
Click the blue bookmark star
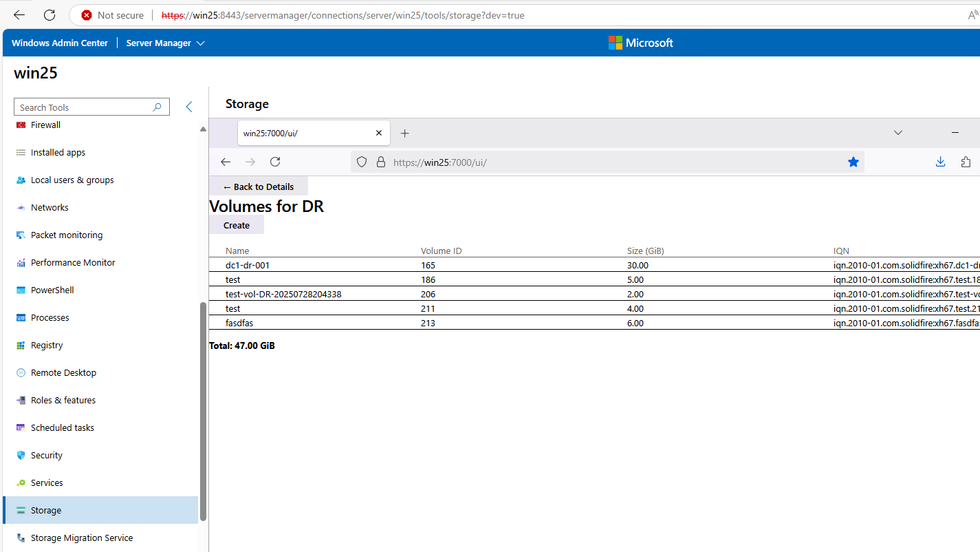point(853,162)
